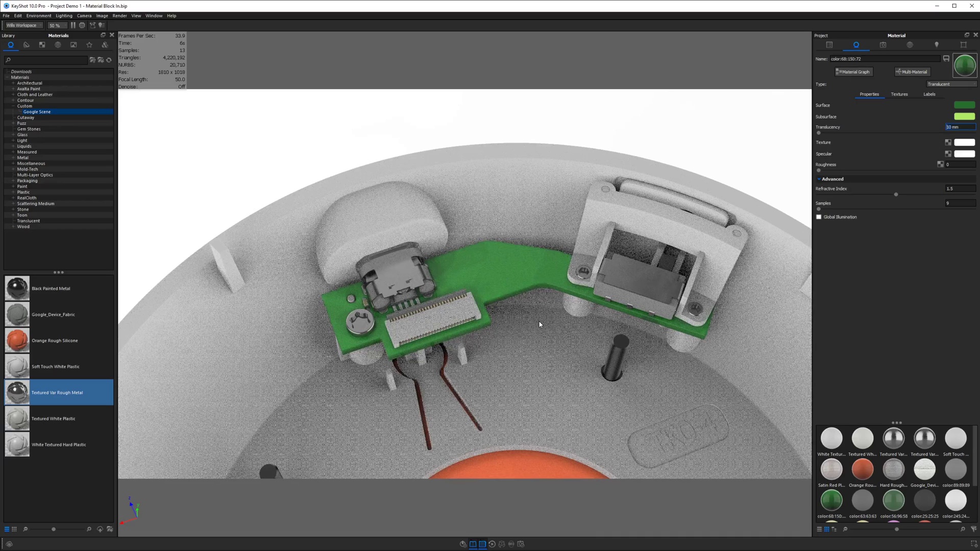The width and height of the screenshot is (980, 551).
Task: Select Orange Rough Silicone material
Action: [x=59, y=340]
